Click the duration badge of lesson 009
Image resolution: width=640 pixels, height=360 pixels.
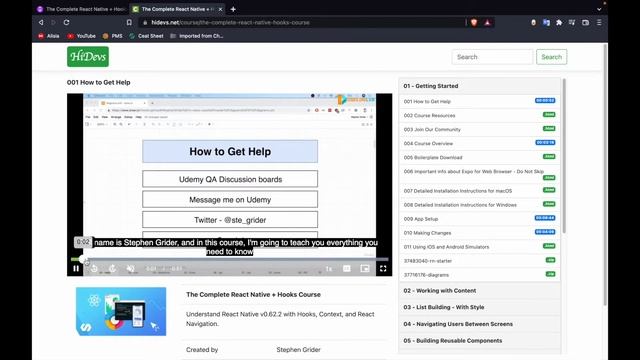tap(545, 218)
